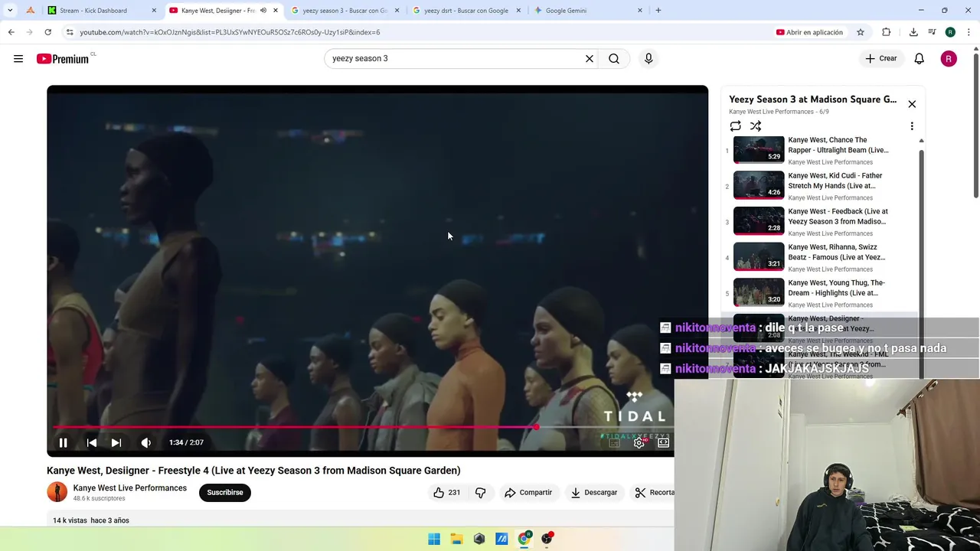
Task: Focus the YouTube search field
Action: tap(456, 59)
